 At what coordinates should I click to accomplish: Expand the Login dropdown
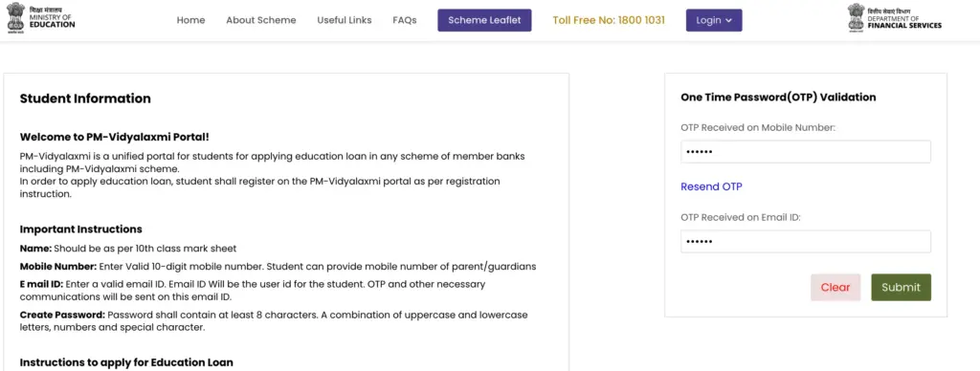coord(714,20)
